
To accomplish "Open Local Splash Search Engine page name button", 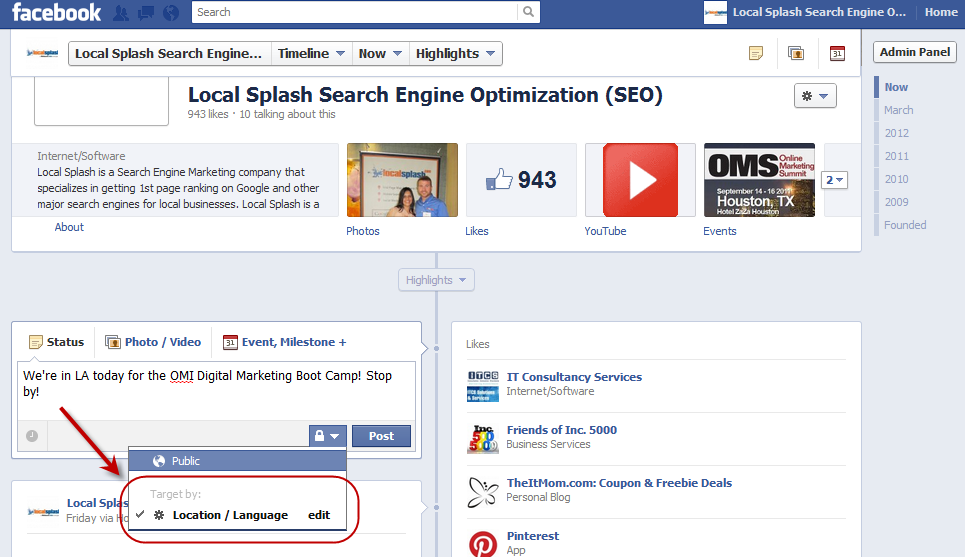I will [169, 54].
